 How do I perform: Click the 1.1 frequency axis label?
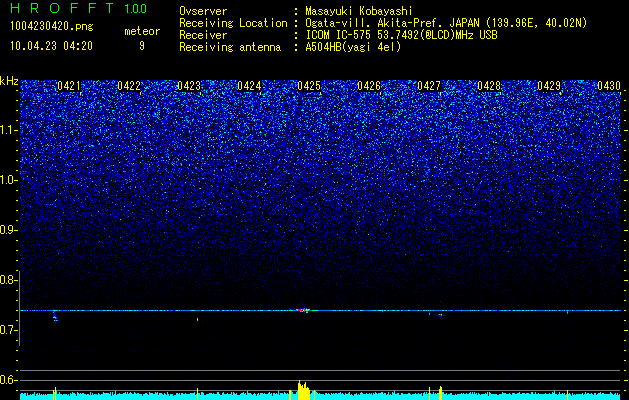(x=8, y=130)
